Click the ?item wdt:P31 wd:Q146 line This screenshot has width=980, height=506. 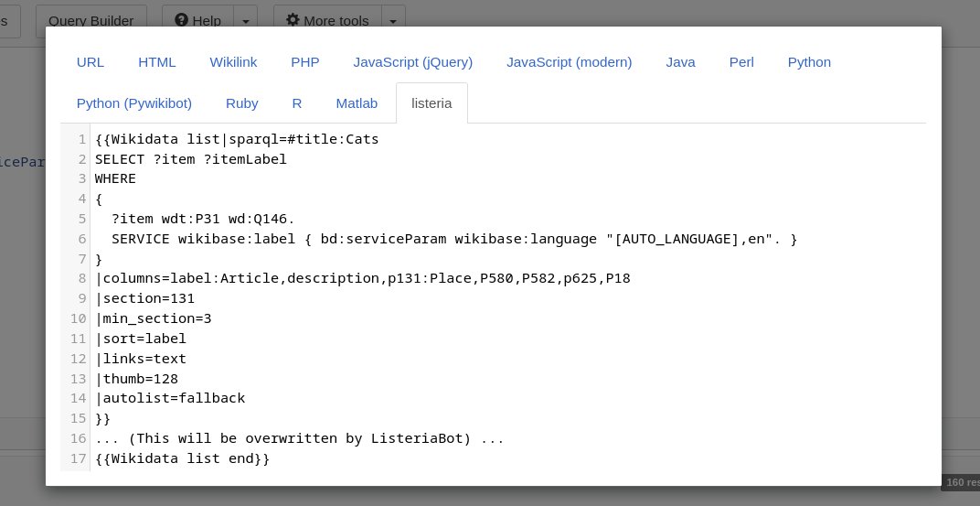point(203,219)
